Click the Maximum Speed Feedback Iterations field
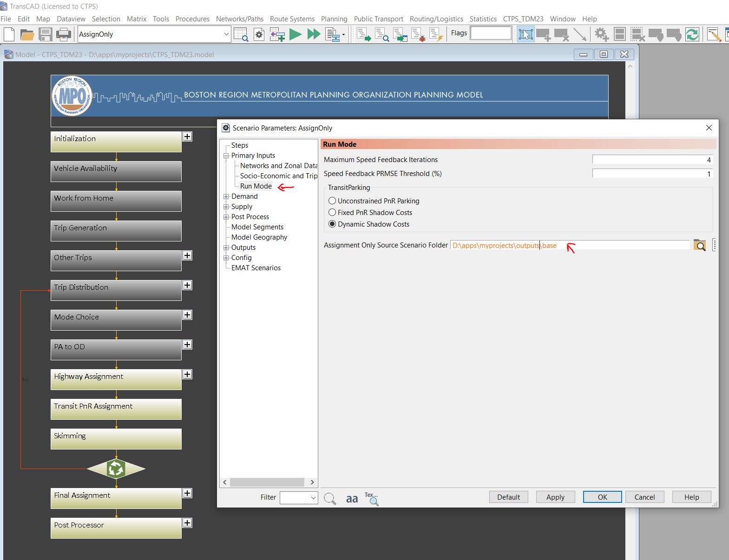Viewport: 729px width, 560px height. coord(652,160)
